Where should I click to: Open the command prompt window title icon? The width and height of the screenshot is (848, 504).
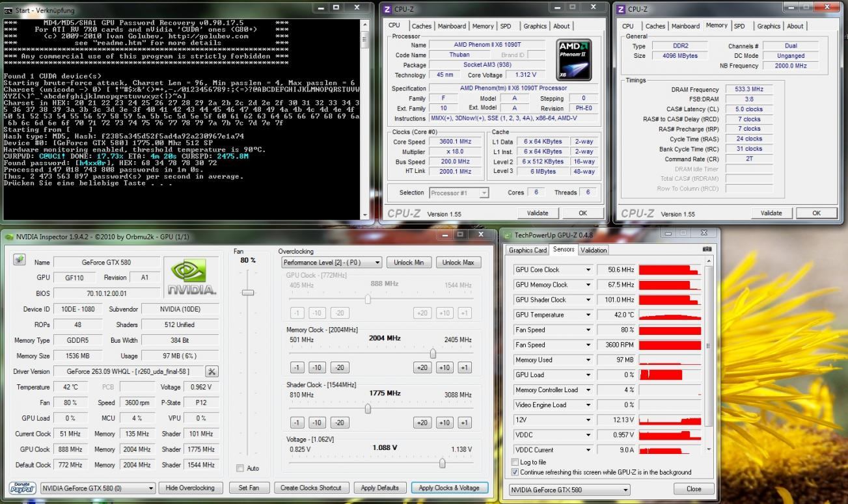8,10
